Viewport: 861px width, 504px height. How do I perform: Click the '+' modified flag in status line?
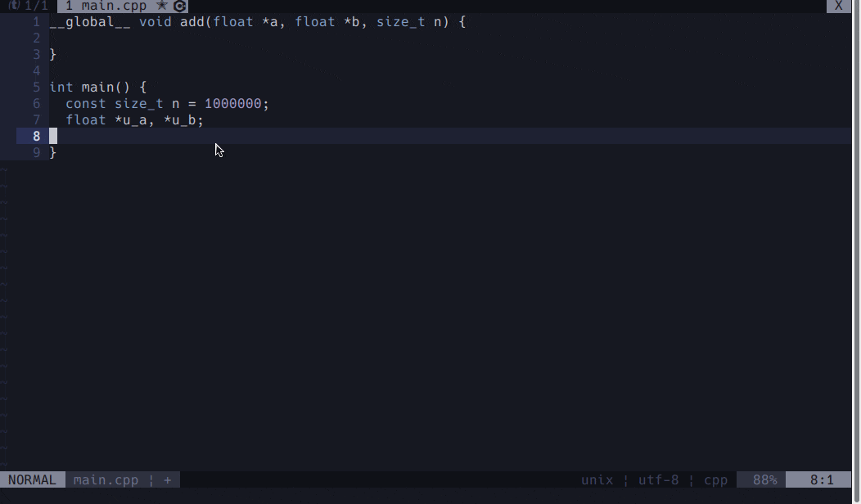168,479
